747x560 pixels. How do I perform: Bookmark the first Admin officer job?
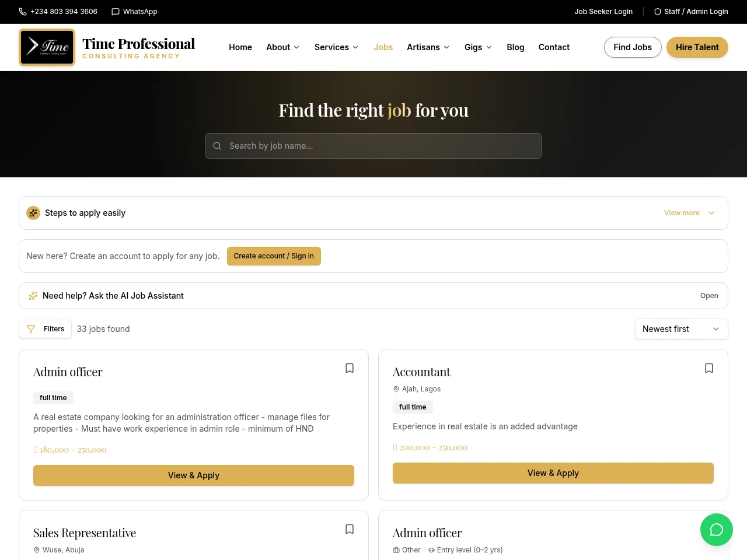(350, 368)
